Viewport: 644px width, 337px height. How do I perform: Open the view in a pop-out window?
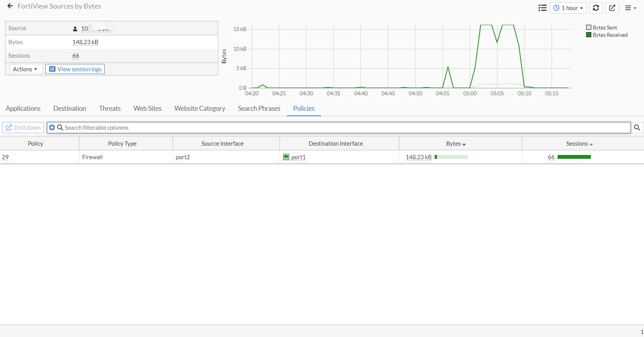point(612,8)
